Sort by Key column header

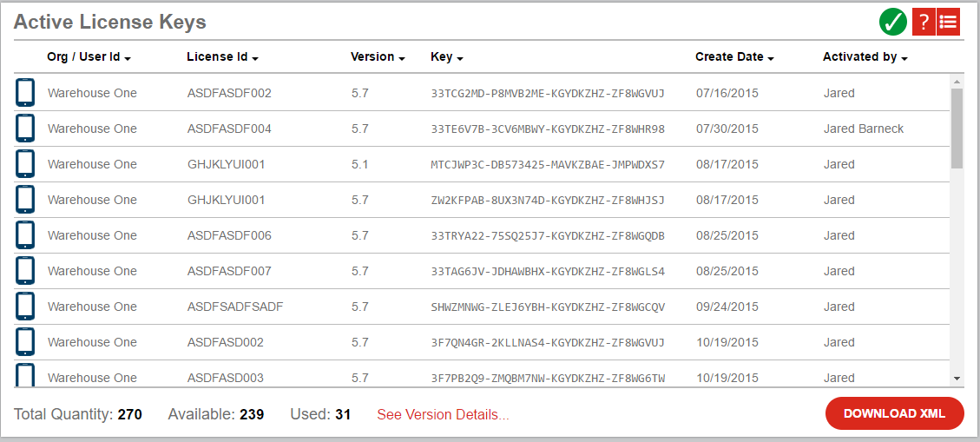tap(446, 57)
